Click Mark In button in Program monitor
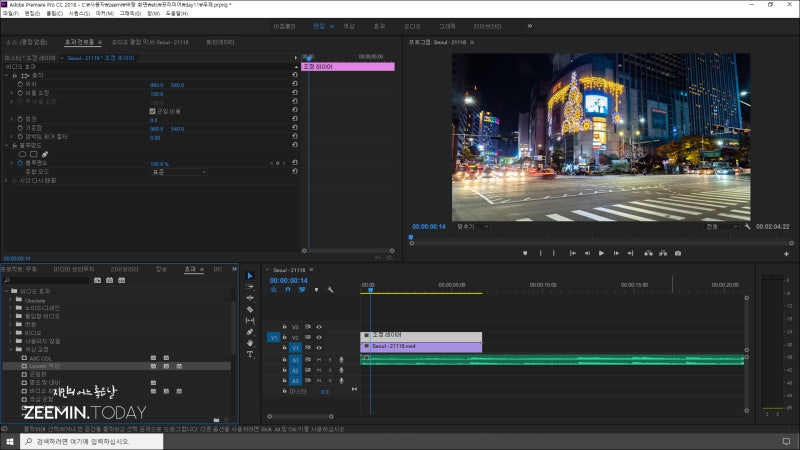Screen dimensions: 800x450 pyautogui.click(x=541, y=253)
